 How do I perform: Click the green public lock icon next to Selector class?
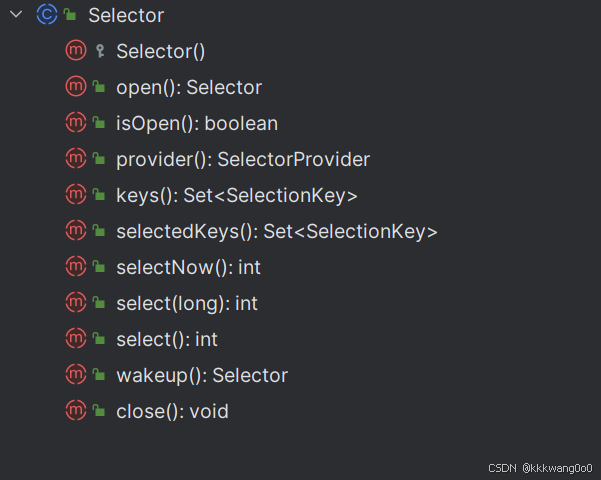70,15
